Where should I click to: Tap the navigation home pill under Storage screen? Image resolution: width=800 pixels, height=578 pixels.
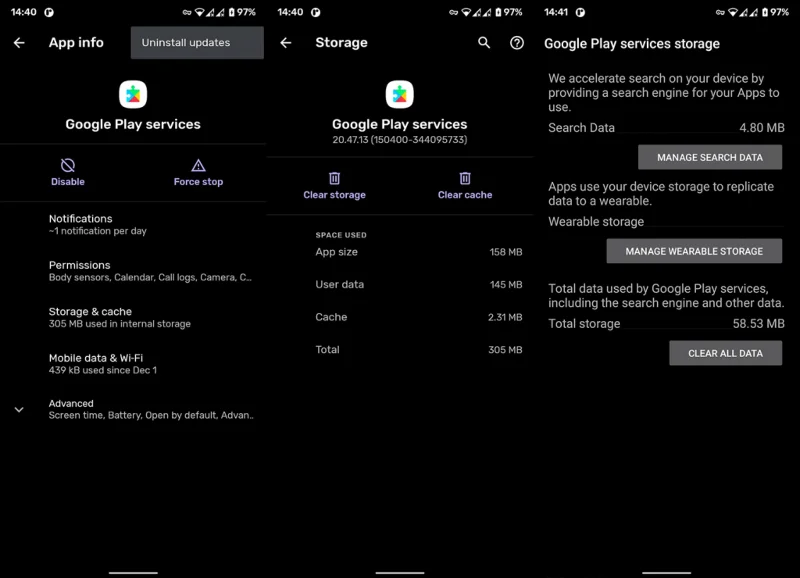coord(399,573)
